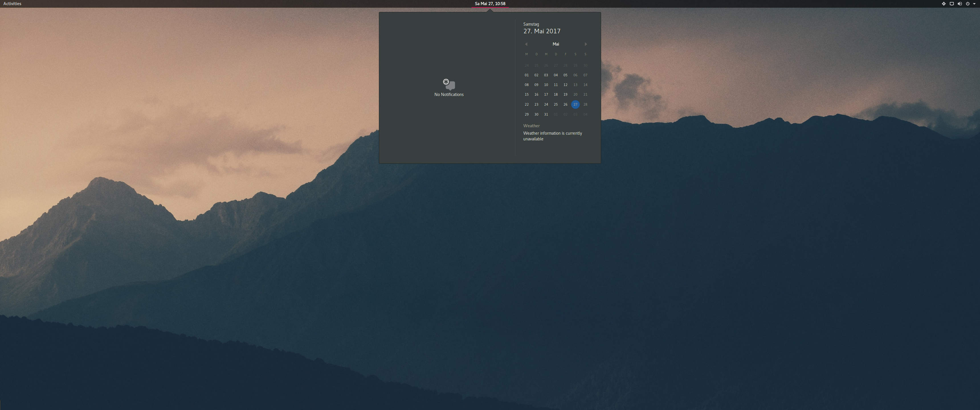
Task: Click the volume speaker icon in top bar
Action: 959,4
